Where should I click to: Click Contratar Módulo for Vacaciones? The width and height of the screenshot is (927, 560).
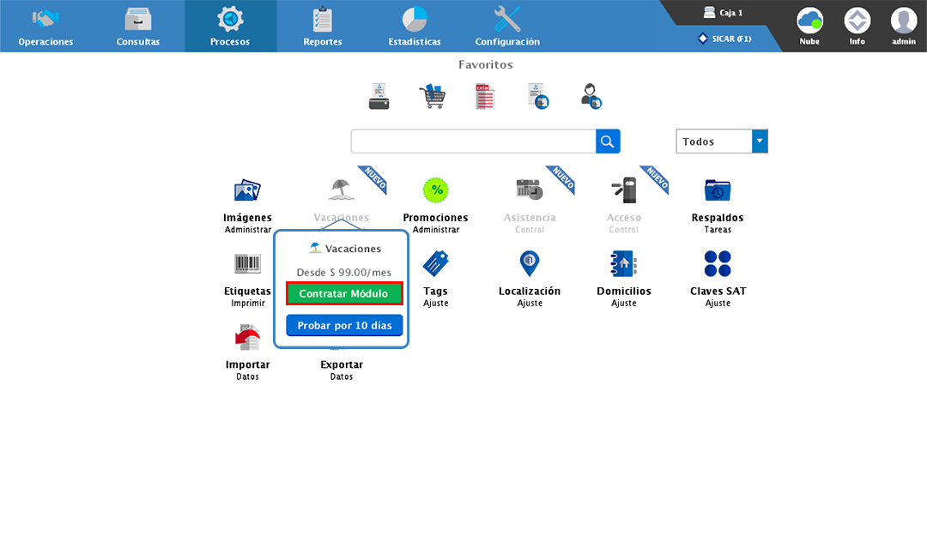pos(343,293)
